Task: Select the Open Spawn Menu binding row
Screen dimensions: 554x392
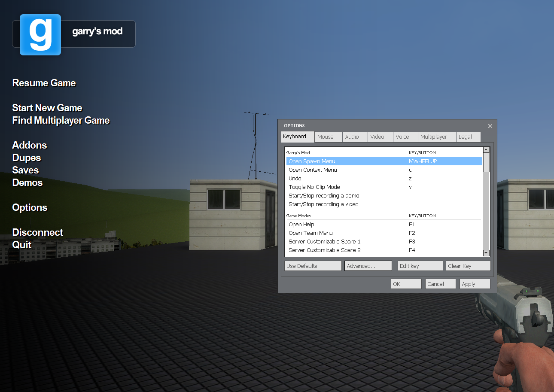Action: click(x=384, y=161)
